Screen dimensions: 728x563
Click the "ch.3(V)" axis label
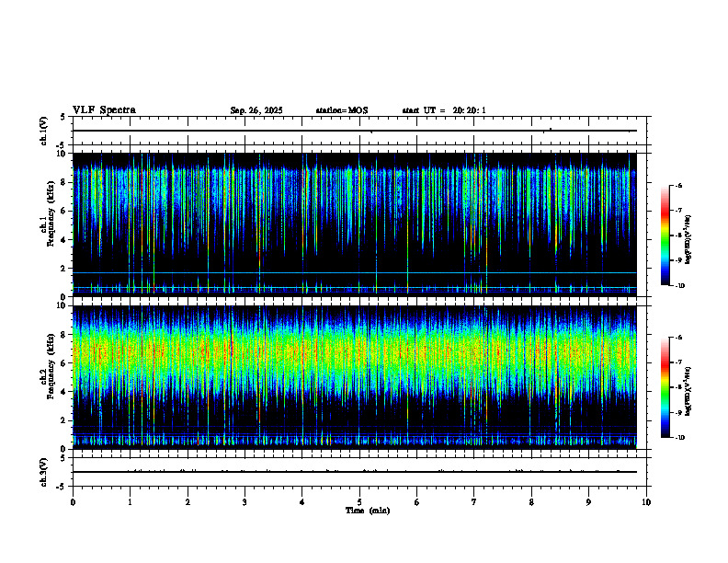tap(44, 472)
